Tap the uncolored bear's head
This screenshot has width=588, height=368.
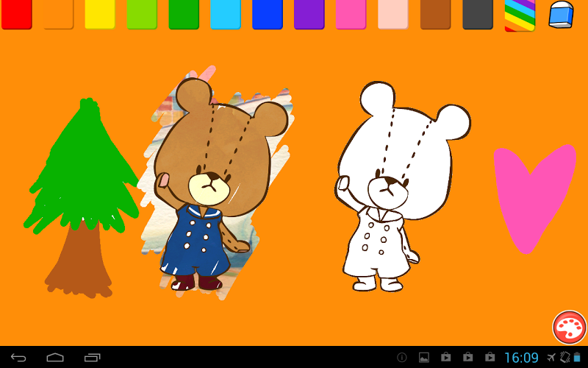[403, 150]
